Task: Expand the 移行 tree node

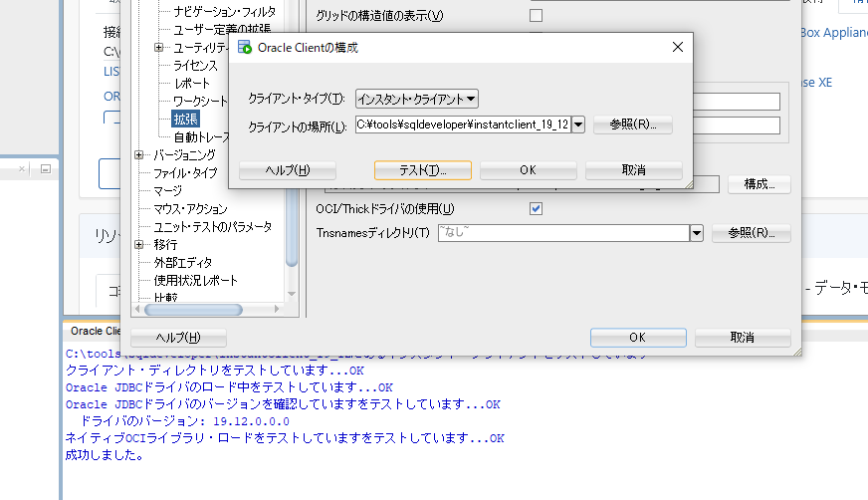Action: pyautogui.click(x=139, y=244)
